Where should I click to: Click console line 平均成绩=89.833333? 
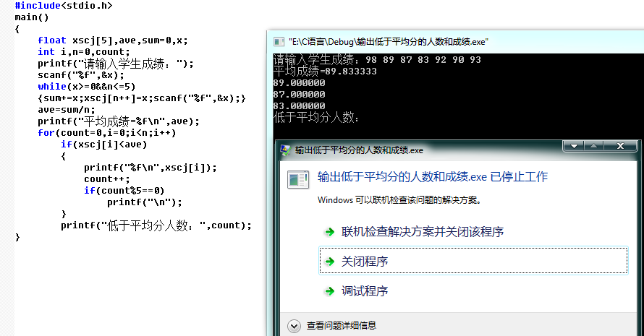(x=325, y=72)
